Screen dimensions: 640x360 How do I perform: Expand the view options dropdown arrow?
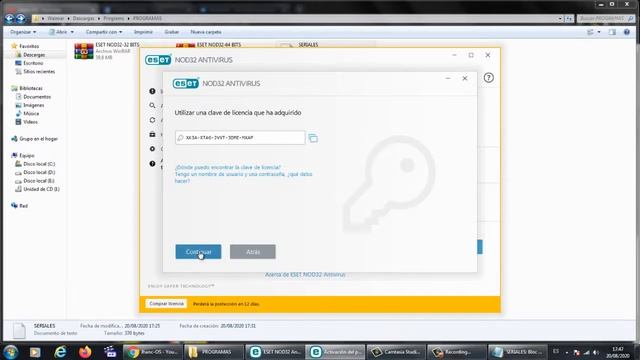point(599,32)
